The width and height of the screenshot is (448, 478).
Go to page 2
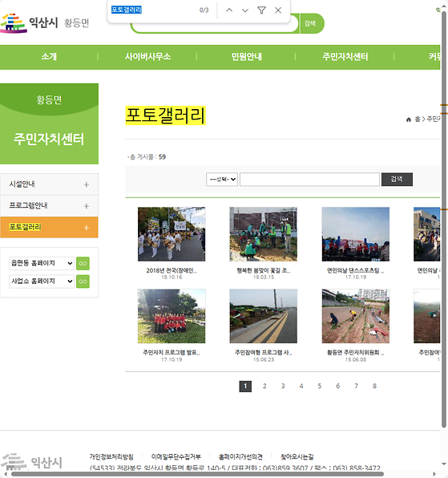pyautogui.click(x=264, y=387)
